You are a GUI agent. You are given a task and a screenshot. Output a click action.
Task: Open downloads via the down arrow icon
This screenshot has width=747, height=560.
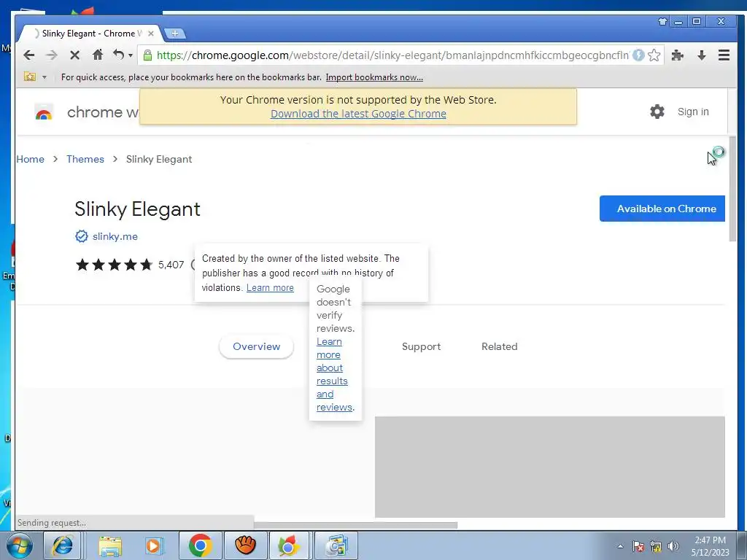pyautogui.click(x=701, y=55)
